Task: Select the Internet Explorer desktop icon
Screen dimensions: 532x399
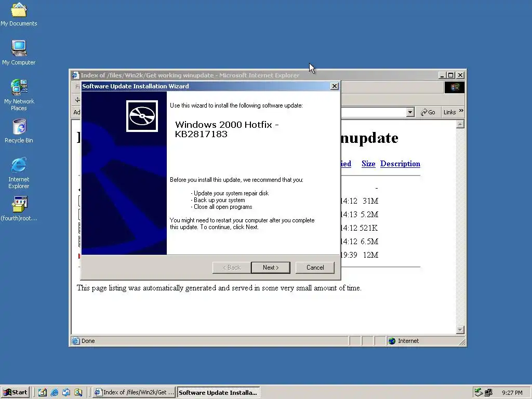Action: (x=19, y=173)
